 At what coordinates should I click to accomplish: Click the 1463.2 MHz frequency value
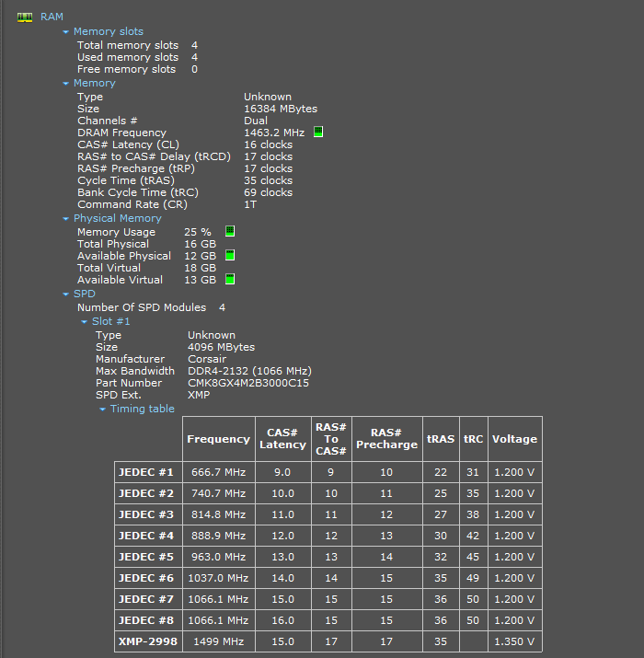tap(274, 133)
